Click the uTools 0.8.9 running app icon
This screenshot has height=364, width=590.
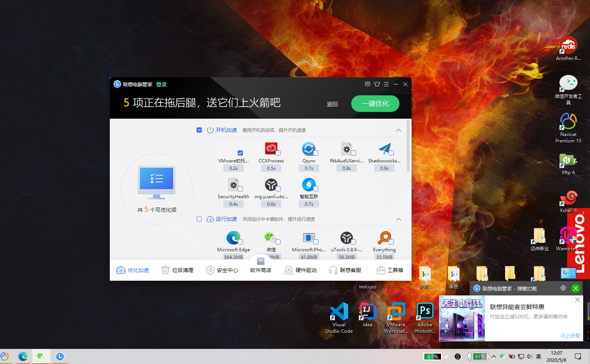(x=346, y=237)
